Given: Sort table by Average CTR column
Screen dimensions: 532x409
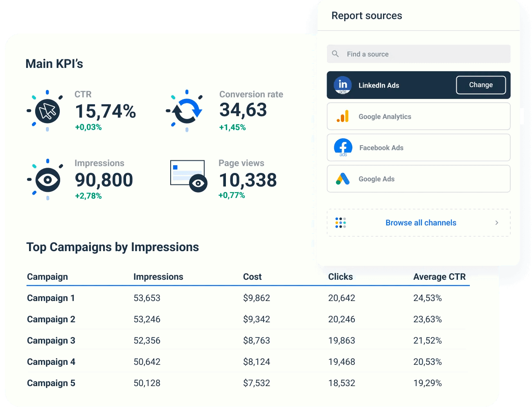Looking at the screenshot, I should click(x=440, y=276).
